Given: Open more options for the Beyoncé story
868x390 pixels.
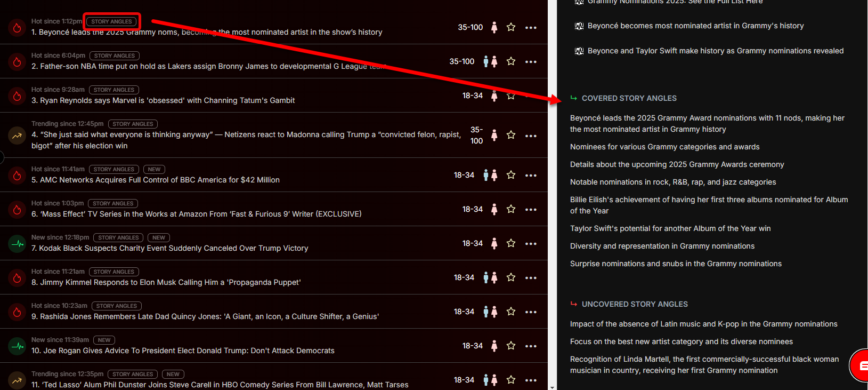Looking at the screenshot, I should pyautogui.click(x=531, y=28).
